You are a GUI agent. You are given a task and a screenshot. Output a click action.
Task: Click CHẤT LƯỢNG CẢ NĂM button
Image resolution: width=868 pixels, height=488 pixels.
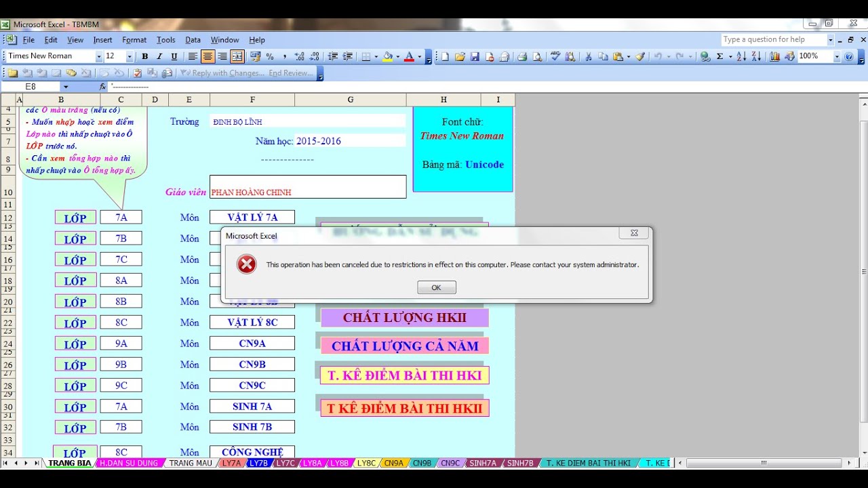coord(405,346)
